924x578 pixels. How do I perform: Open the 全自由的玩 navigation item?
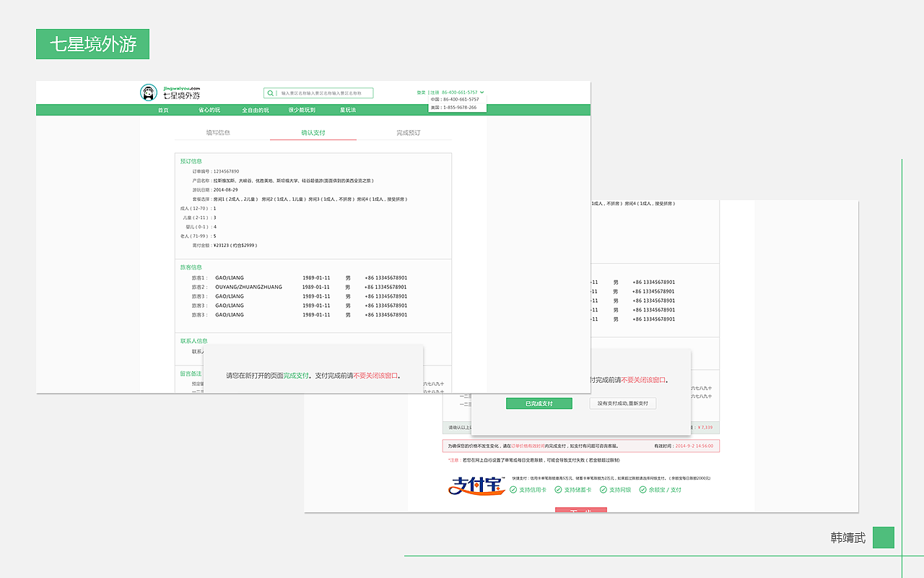click(x=255, y=110)
